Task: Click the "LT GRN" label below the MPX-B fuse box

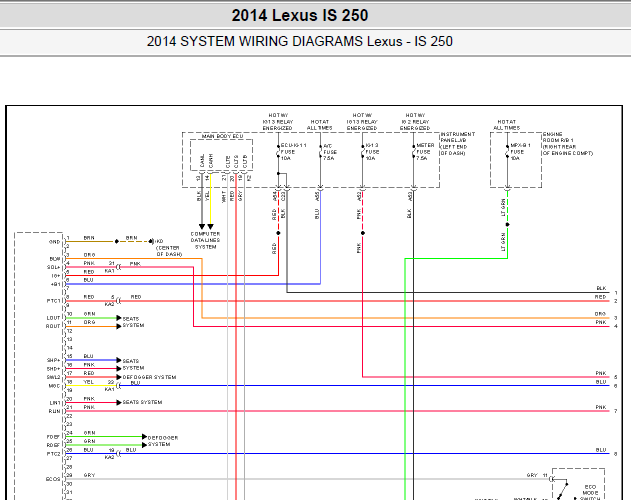Action: tap(503, 207)
